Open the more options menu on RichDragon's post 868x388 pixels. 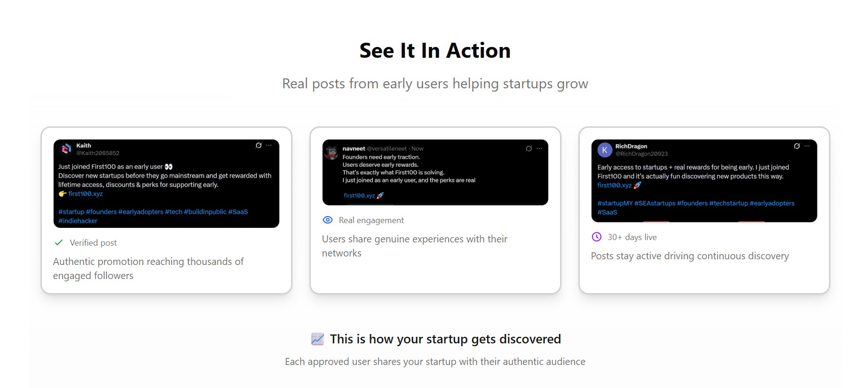click(807, 146)
